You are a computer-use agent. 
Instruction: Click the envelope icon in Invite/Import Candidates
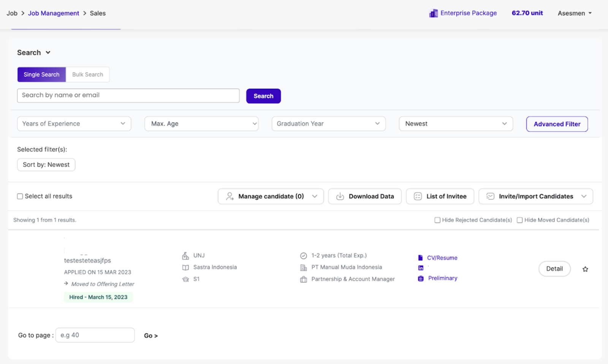490,196
